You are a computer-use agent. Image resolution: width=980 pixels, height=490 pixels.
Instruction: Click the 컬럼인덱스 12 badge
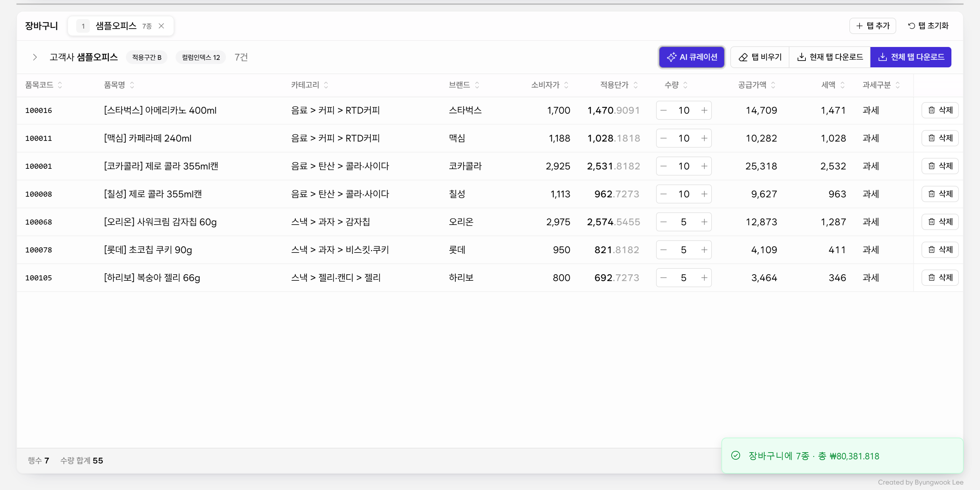pos(200,57)
